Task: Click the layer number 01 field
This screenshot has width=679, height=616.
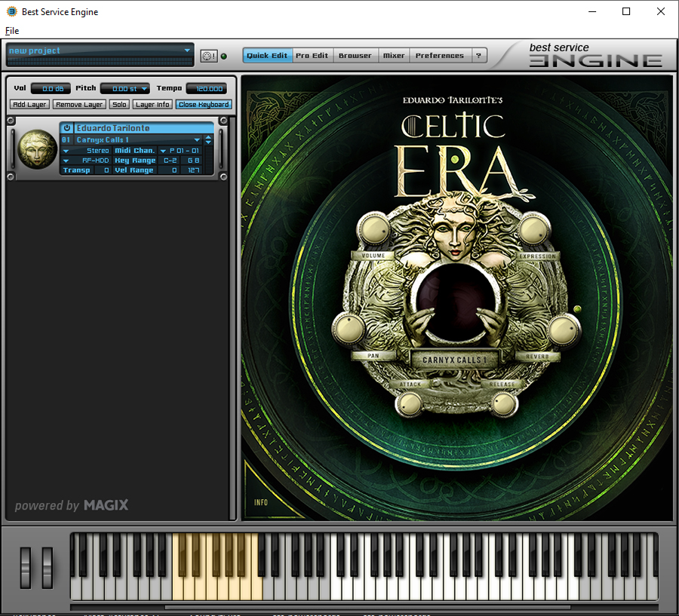Action: pos(66,139)
